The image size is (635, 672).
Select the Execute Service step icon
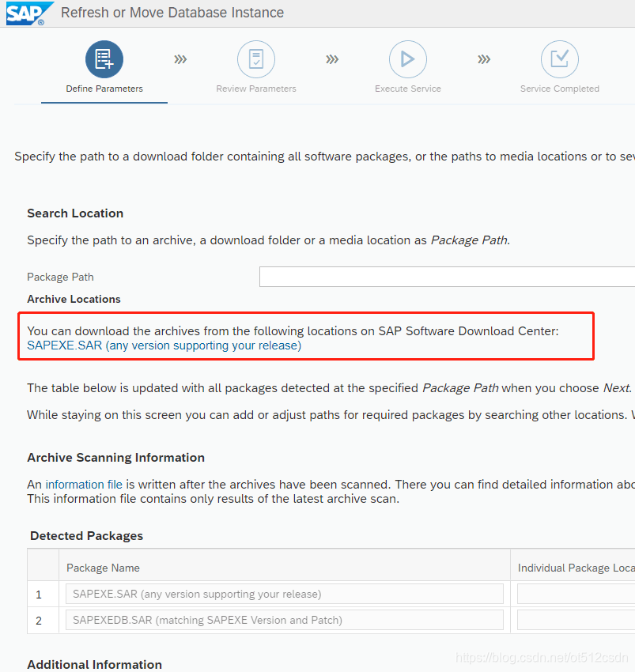[x=408, y=59]
